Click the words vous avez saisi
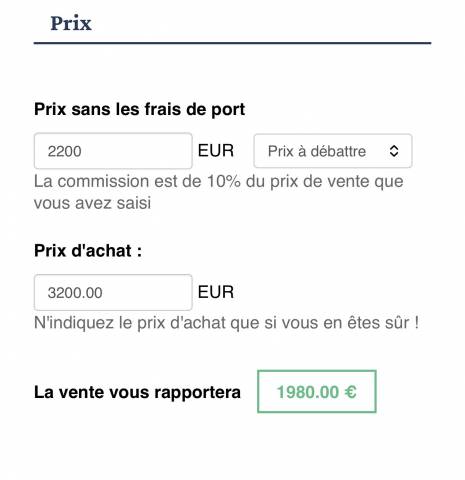Image resolution: width=465 pixels, height=480 pixels. [92, 203]
